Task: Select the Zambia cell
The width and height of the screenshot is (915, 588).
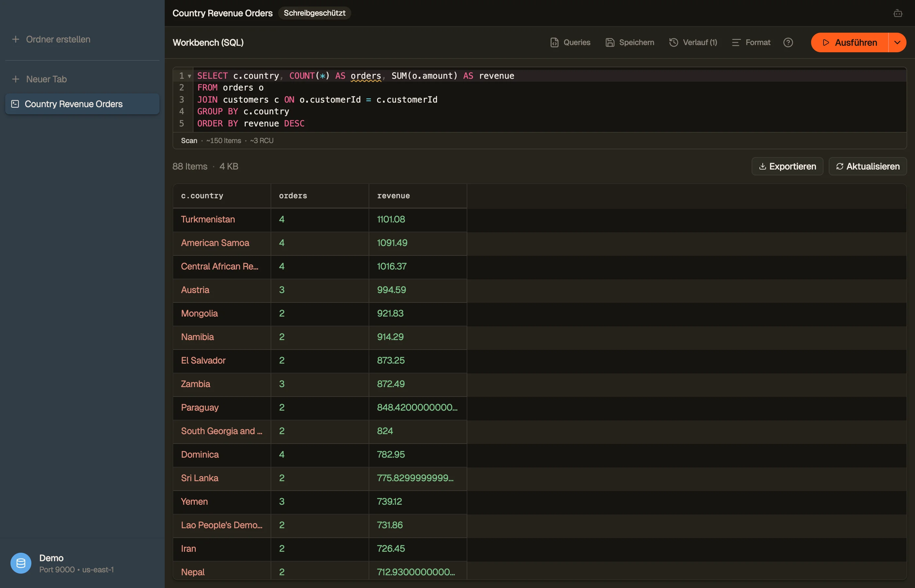Action: 222,384
